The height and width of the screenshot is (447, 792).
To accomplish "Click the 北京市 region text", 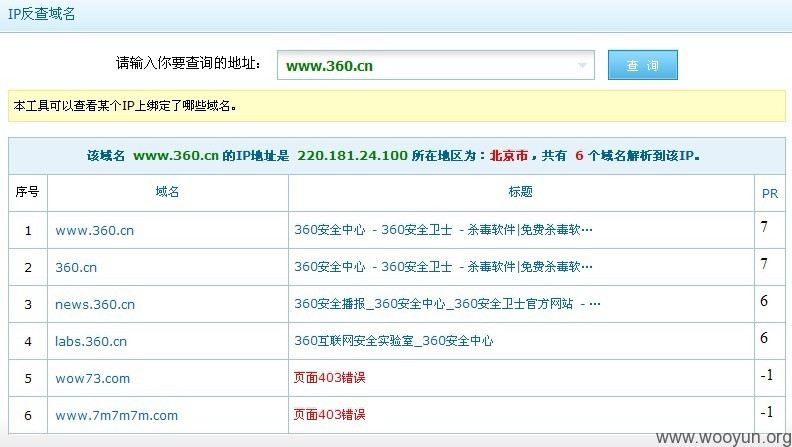I will pos(509,155).
